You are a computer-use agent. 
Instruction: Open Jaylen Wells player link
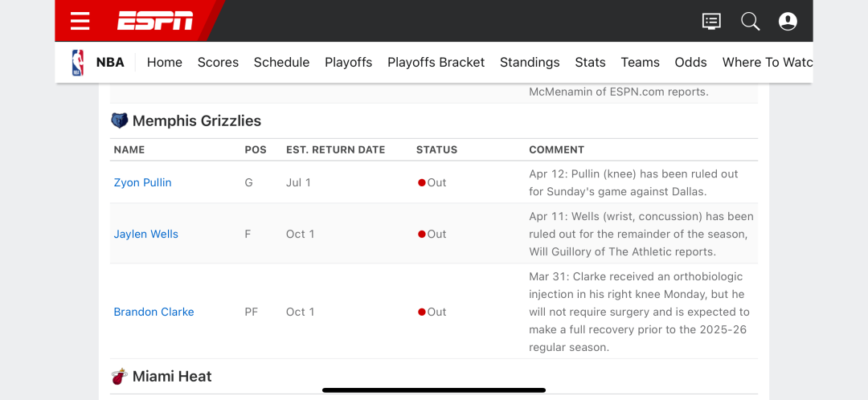146,234
